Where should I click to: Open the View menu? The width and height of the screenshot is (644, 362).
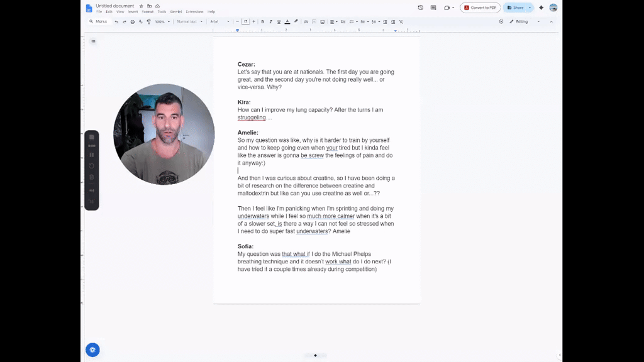point(120,12)
